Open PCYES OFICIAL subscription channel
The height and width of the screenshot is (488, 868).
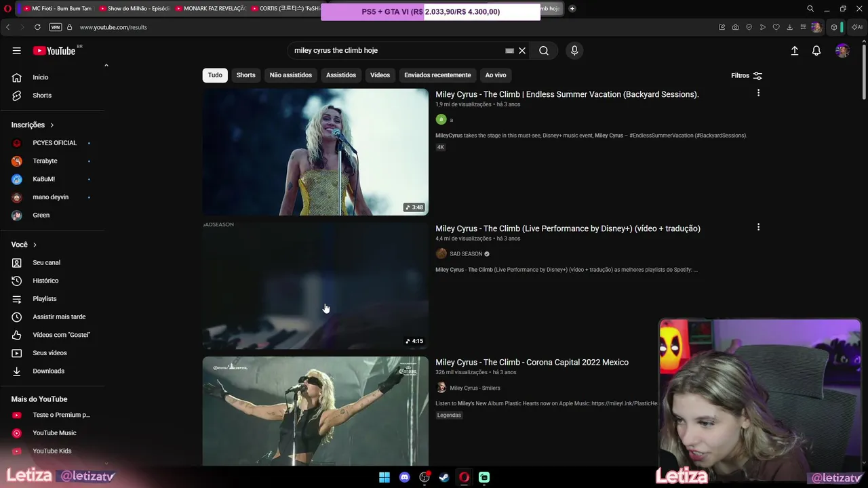tap(54, 143)
